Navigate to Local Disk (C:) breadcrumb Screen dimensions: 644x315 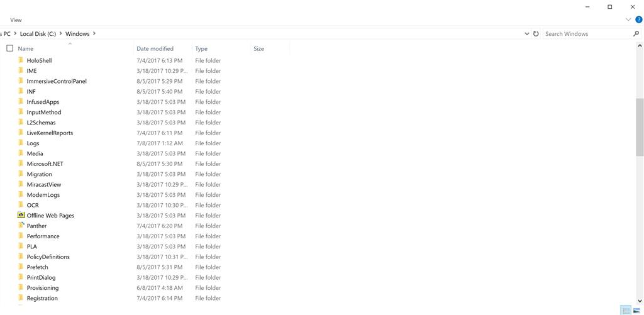tap(38, 34)
